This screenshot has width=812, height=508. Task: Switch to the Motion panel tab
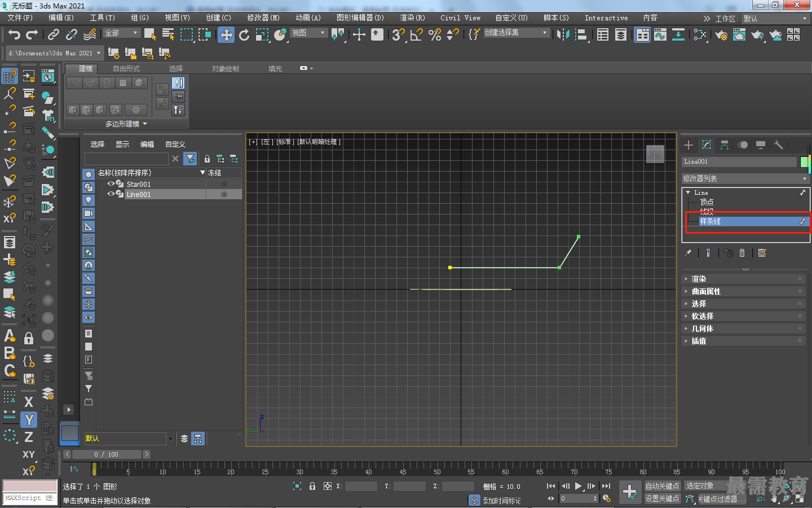(743, 145)
